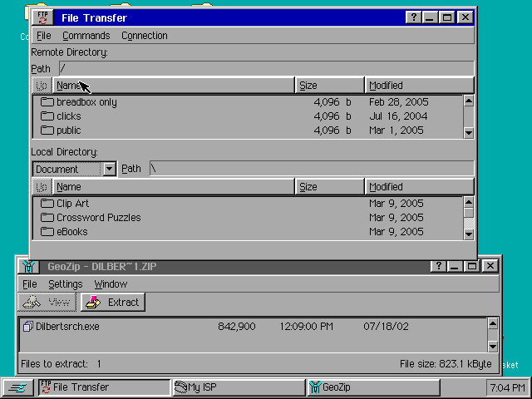Open Connection menu in File Transfer
532x399 pixels.
[144, 36]
